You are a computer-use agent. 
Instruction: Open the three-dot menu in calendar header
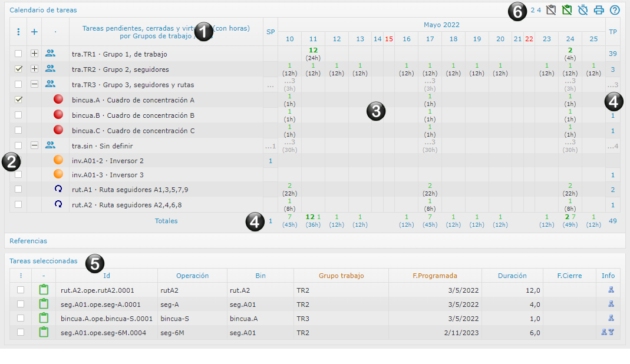click(x=18, y=32)
